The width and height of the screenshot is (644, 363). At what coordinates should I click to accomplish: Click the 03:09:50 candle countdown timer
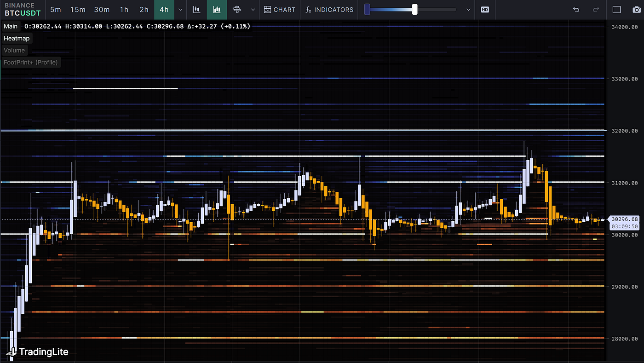[625, 226]
